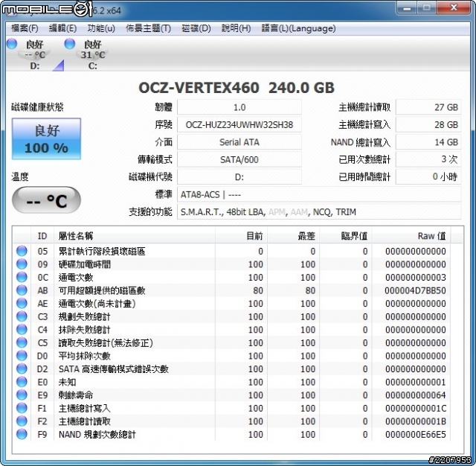The width and height of the screenshot is (476, 466).
Task: Click the 臨界值 column header
Action: [346, 236]
